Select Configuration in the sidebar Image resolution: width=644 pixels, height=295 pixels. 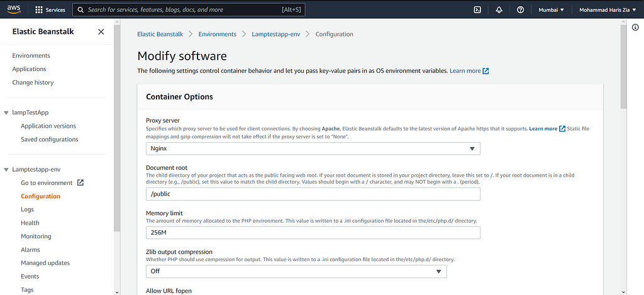tap(41, 196)
